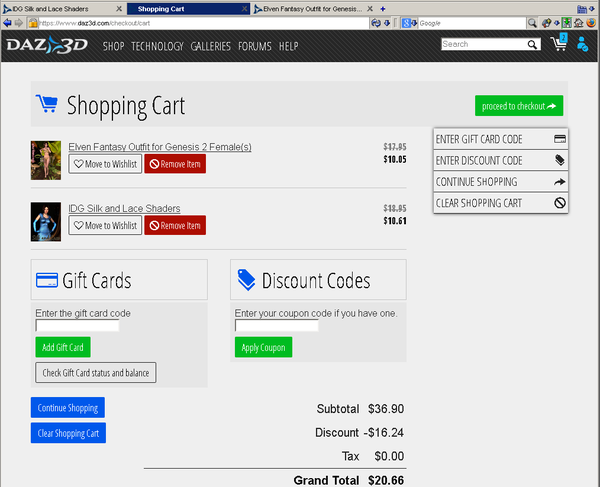Open the TECHNOLOGY menu
The height and width of the screenshot is (487, 600).
click(x=157, y=46)
